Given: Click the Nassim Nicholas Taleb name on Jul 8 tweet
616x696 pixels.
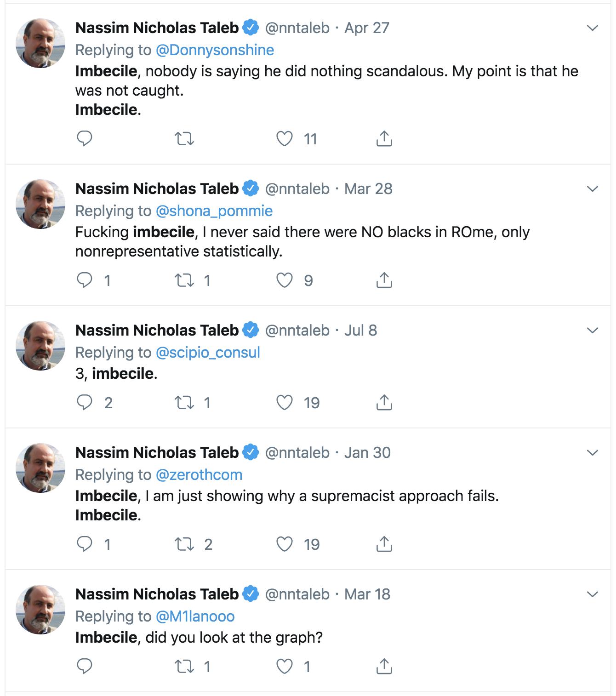Looking at the screenshot, I should click(x=157, y=331).
